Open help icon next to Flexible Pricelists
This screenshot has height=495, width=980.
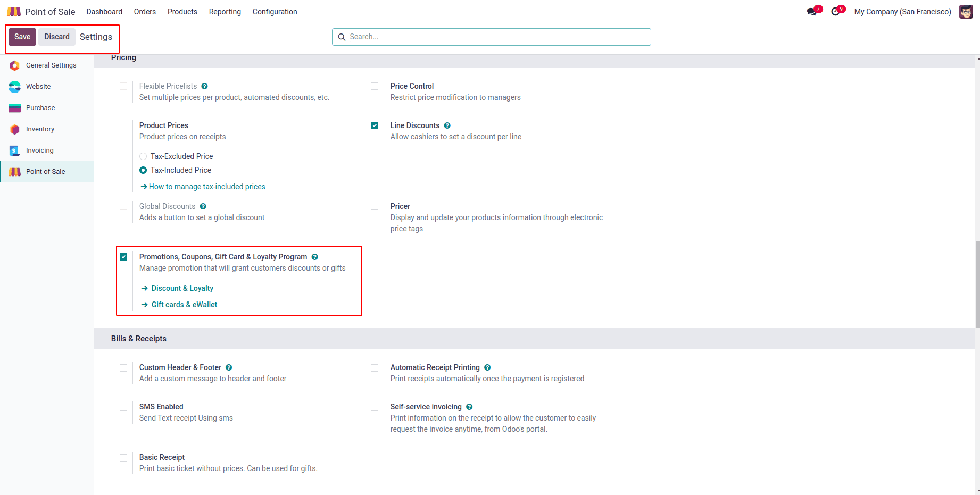tap(205, 86)
